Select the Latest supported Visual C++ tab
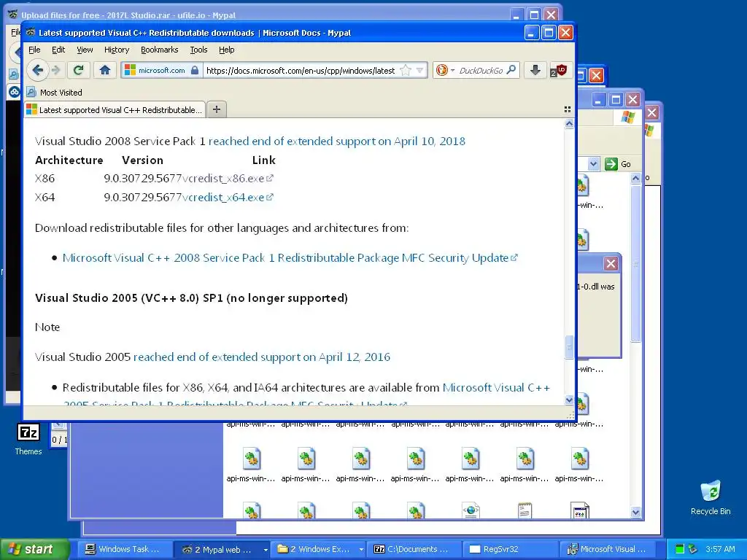This screenshot has width=747, height=560. coord(115,109)
